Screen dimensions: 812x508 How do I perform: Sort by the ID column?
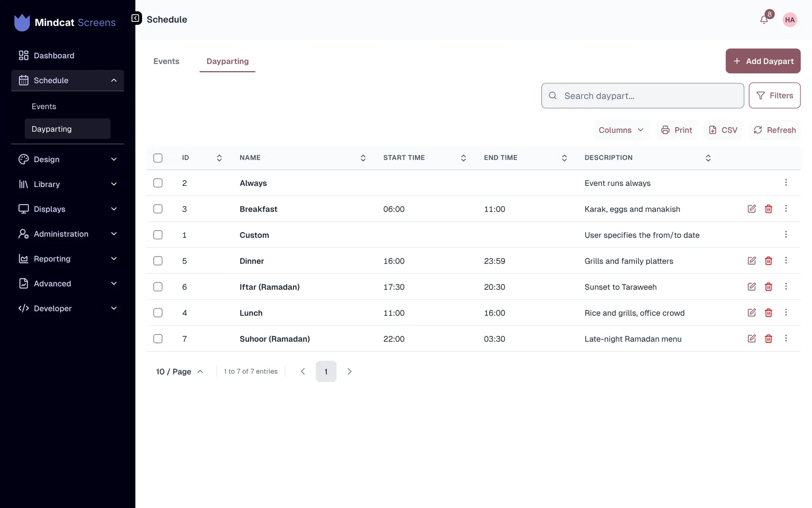click(219, 158)
